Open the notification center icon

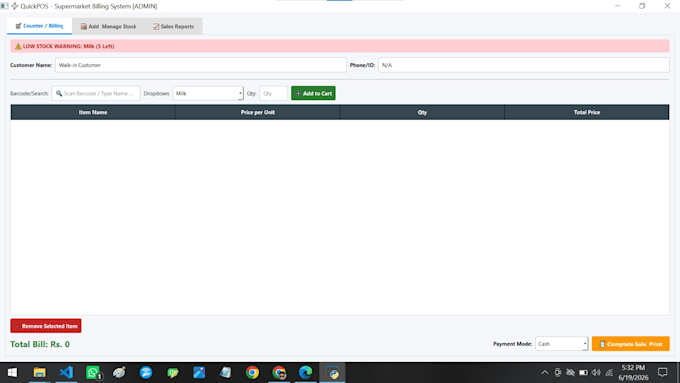click(663, 372)
